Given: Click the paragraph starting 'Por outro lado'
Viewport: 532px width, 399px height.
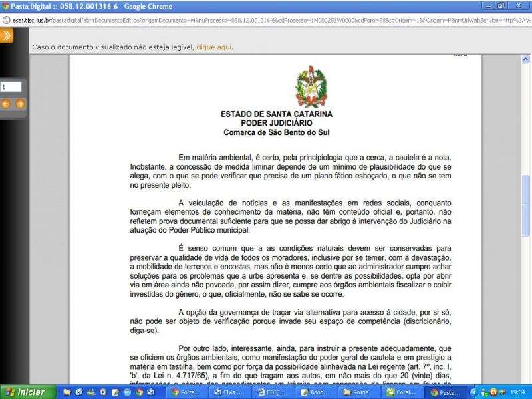Looking at the screenshot, I should tap(291, 365).
